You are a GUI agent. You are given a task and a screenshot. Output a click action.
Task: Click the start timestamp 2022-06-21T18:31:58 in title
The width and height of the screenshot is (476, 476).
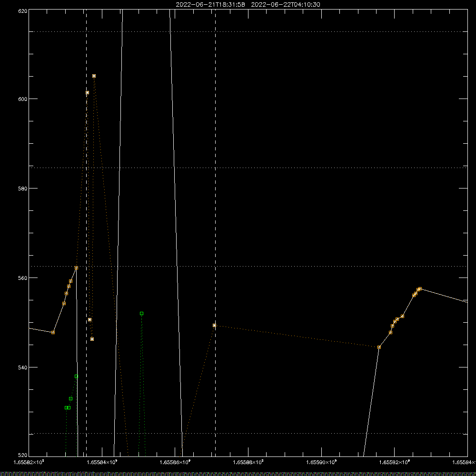click(210, 5)
